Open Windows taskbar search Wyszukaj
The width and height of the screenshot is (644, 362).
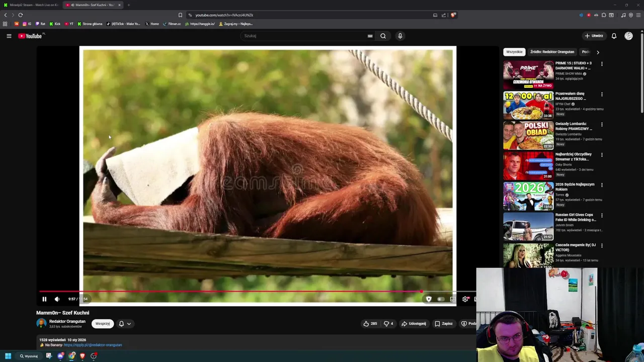pos(29,356)
